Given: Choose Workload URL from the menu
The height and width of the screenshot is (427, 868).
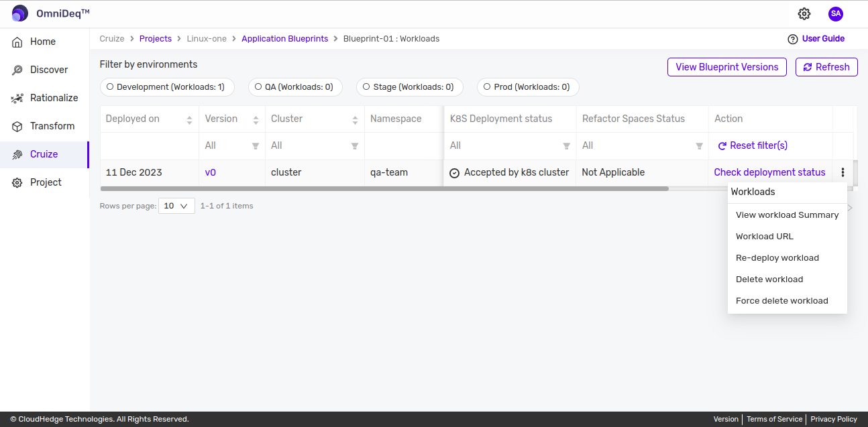Looking at the screenshot, I should [787, 237].
